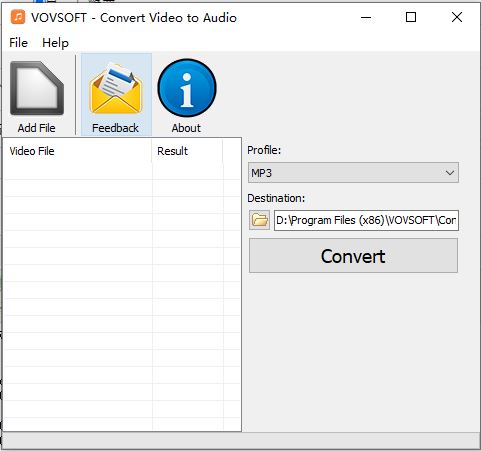Screen dimensions: 481x451
Task: Open the About info icon
Action: click(187, 88)
